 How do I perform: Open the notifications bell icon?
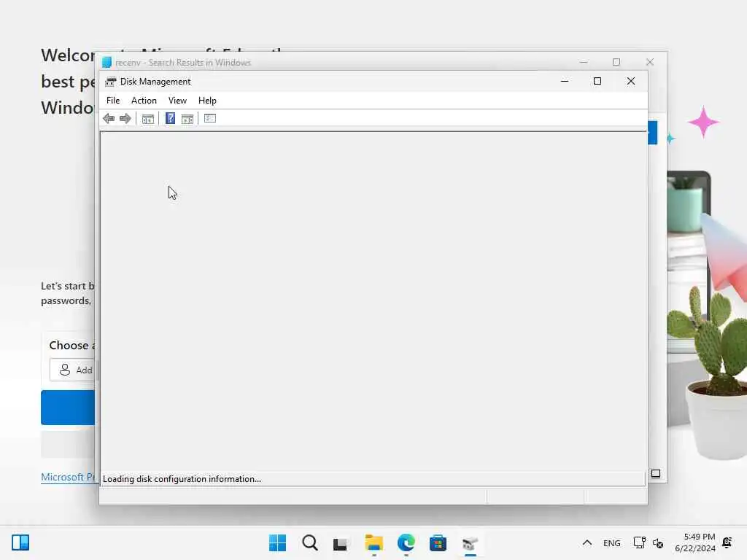coord(727,542)
